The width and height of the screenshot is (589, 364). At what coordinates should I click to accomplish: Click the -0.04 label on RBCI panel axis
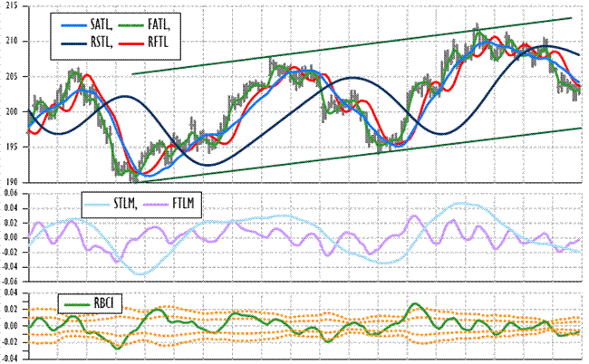pyautogui.click(x=9, y=359)
